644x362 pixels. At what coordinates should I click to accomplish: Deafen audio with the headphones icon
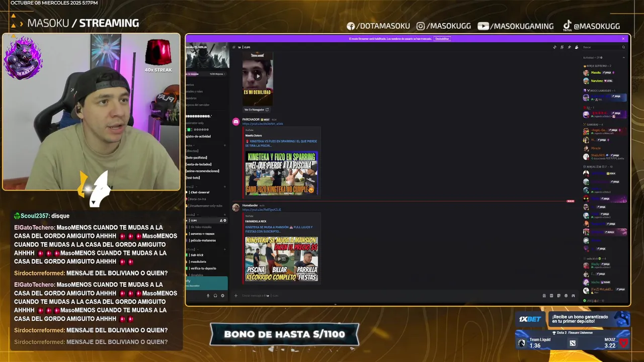click(215, 296)
